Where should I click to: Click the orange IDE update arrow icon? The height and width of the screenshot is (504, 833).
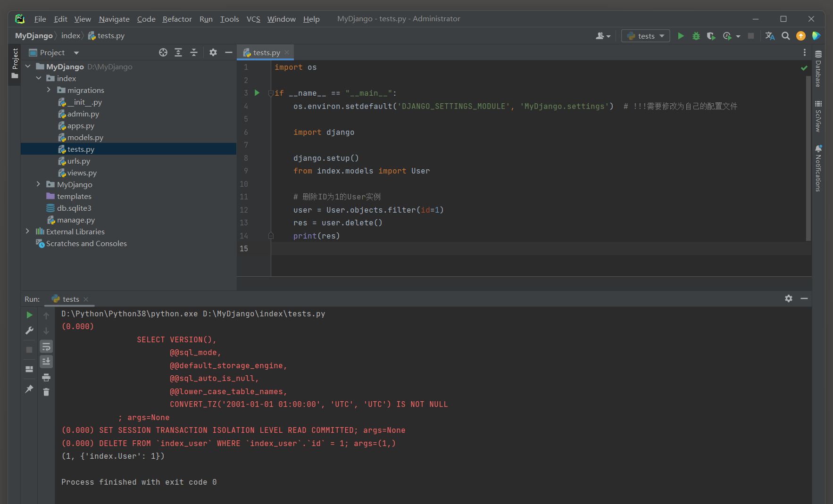click(801, 36)
